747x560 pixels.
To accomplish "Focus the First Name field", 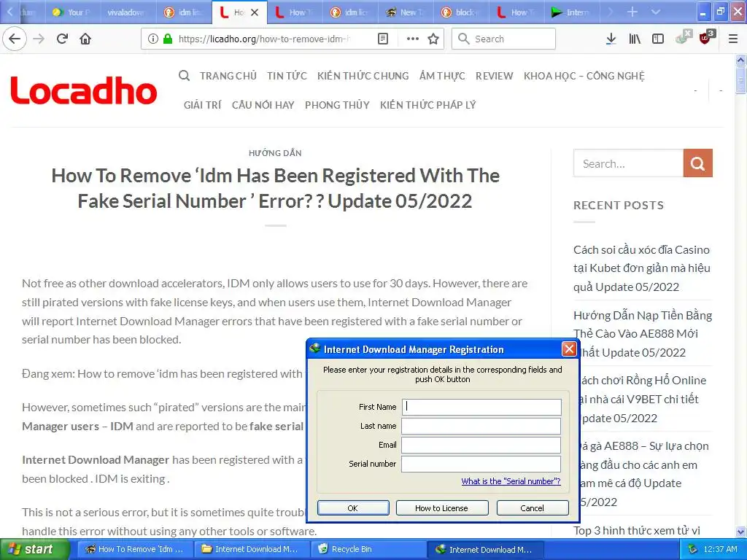I will click(x=481, y=407).
